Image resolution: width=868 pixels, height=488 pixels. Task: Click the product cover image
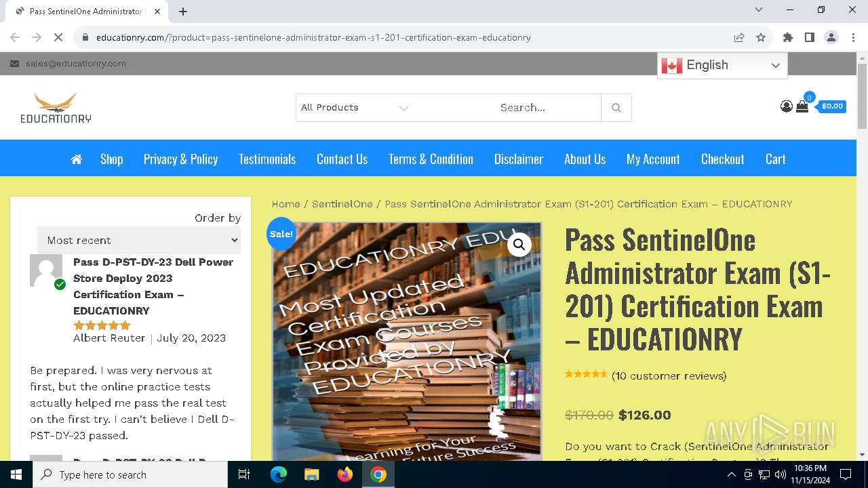tap(407, 342)
